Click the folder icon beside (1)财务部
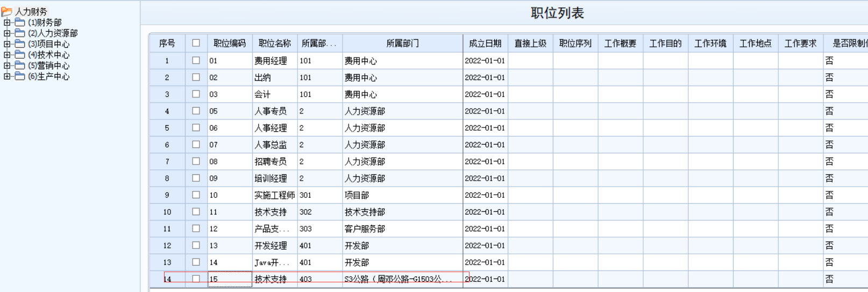This screenshot has width=868, height=292. tap(20, 23)
